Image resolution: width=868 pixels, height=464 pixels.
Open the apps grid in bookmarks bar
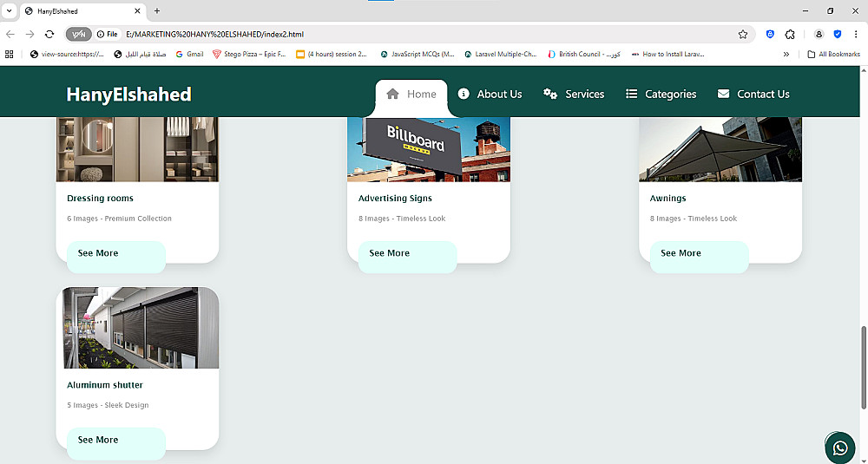(9, 54)
